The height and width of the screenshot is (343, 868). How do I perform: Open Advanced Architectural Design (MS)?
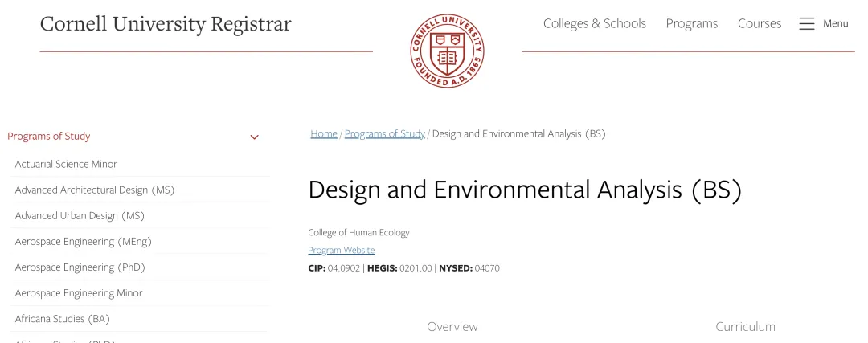[95, 190]
